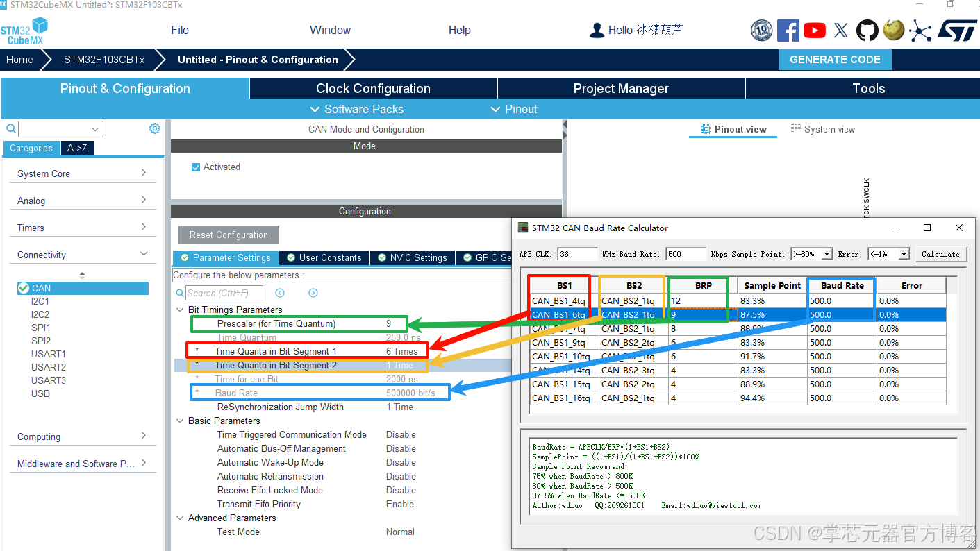The height and width of the screenshot is (551, 980).
Task: Switch to System view
Action: [823, 129]
